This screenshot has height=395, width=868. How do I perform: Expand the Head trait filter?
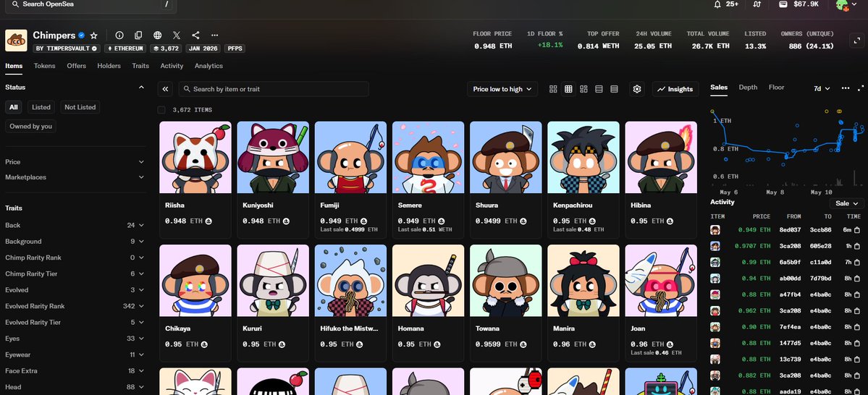click(75, 387)
